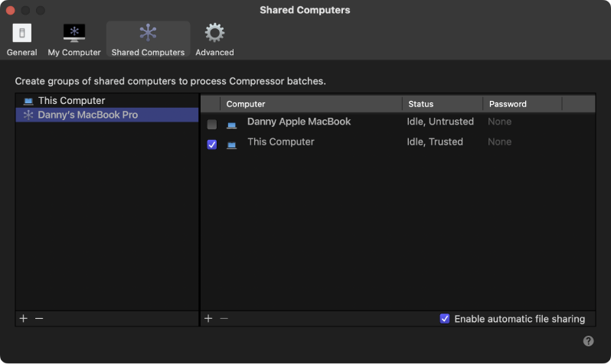Open the Advanced gear settings

[214, 39]
